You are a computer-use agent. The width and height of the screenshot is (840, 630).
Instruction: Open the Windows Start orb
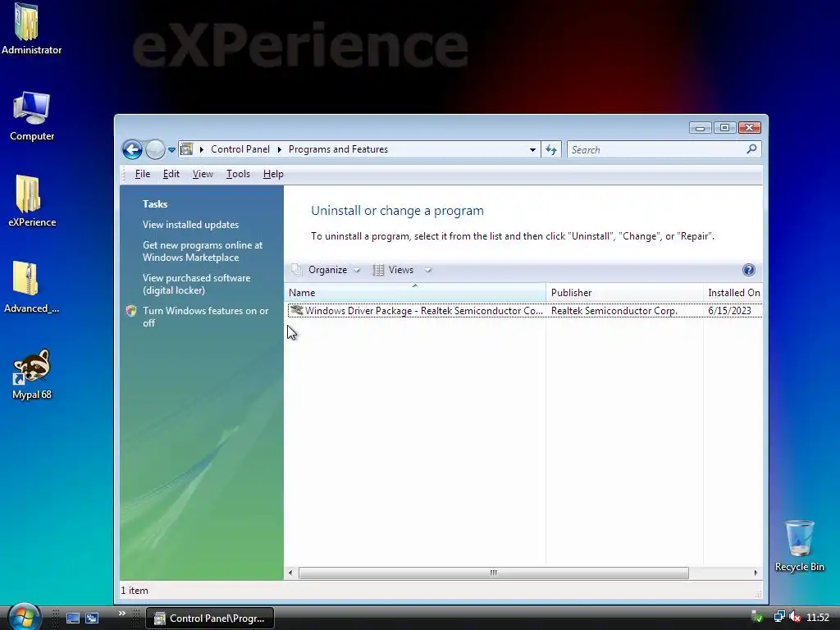[x=24, y=617]
